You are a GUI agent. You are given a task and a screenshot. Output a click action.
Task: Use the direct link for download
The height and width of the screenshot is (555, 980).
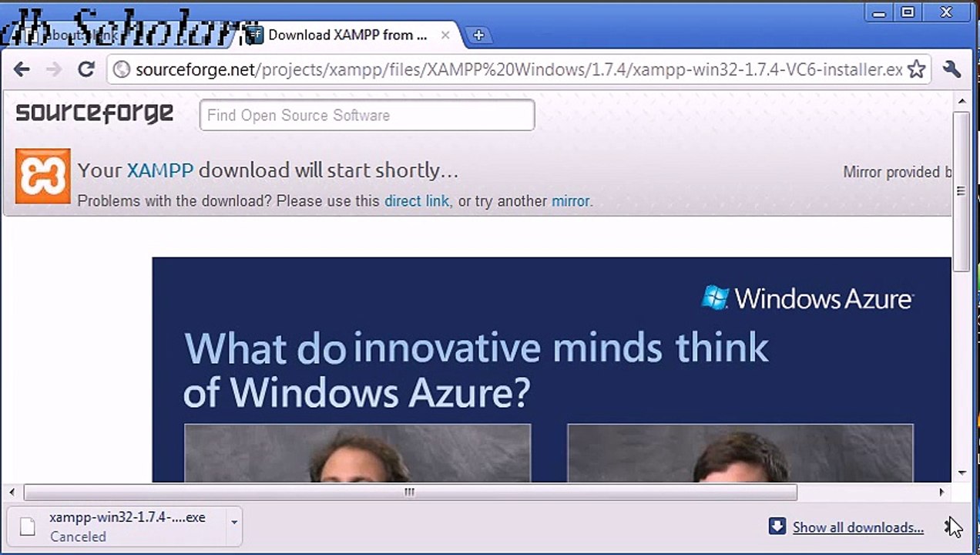[x=416, y=201]
